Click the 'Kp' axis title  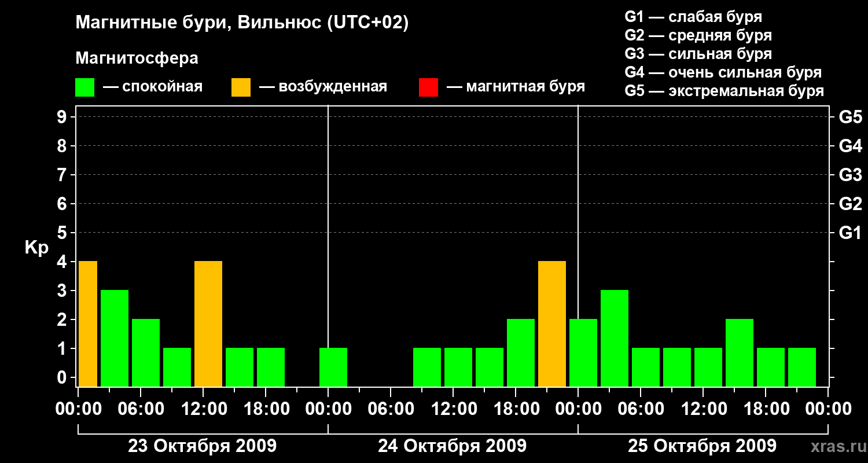pos(36,248)
